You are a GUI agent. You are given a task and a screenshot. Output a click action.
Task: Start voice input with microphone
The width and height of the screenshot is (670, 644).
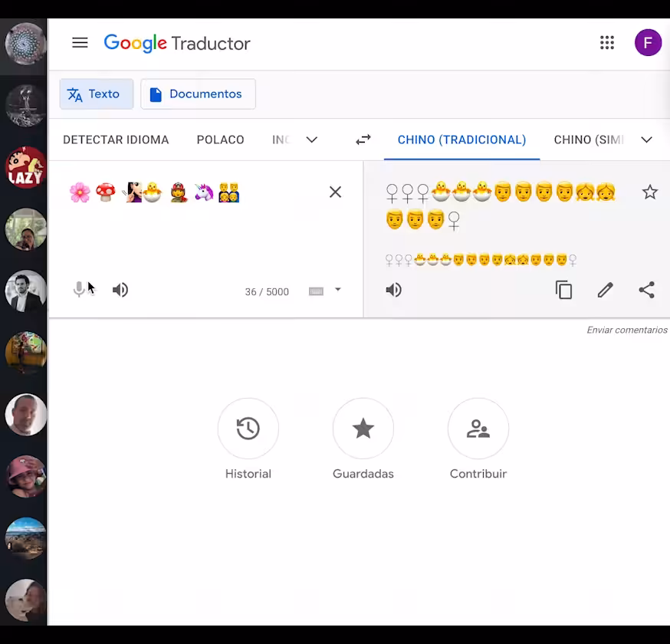pyautogui.click(x=79, y=290)
